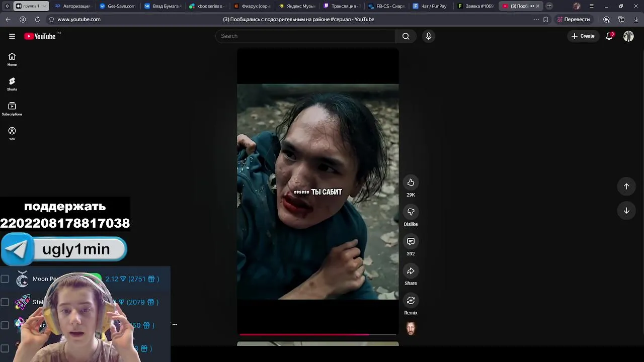Open the YouTube guide hamburger menu
Screen dimensions: 644x362
click(12, 36)
